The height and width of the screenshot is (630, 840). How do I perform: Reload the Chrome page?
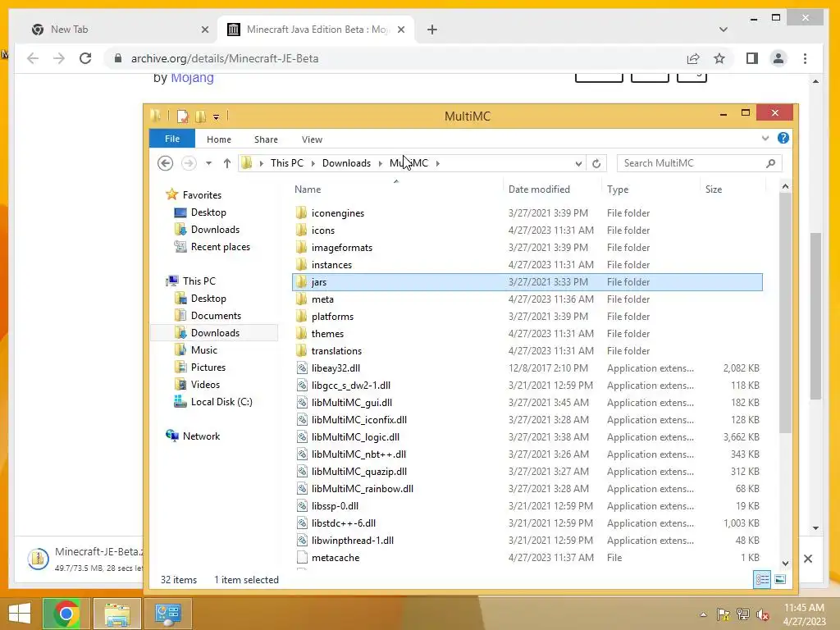(85, 58)
